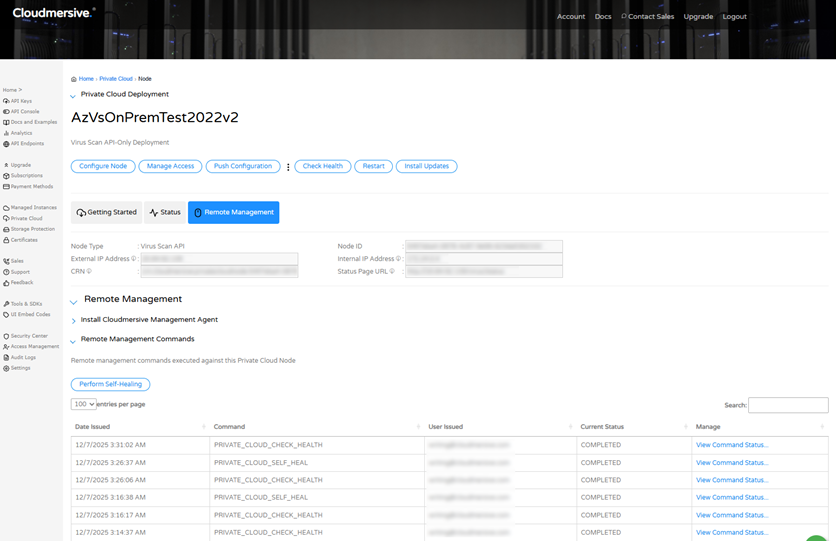Screen dimensions: 836x541
Task: Sort table by User Issued column
Action: coord(500,427)
